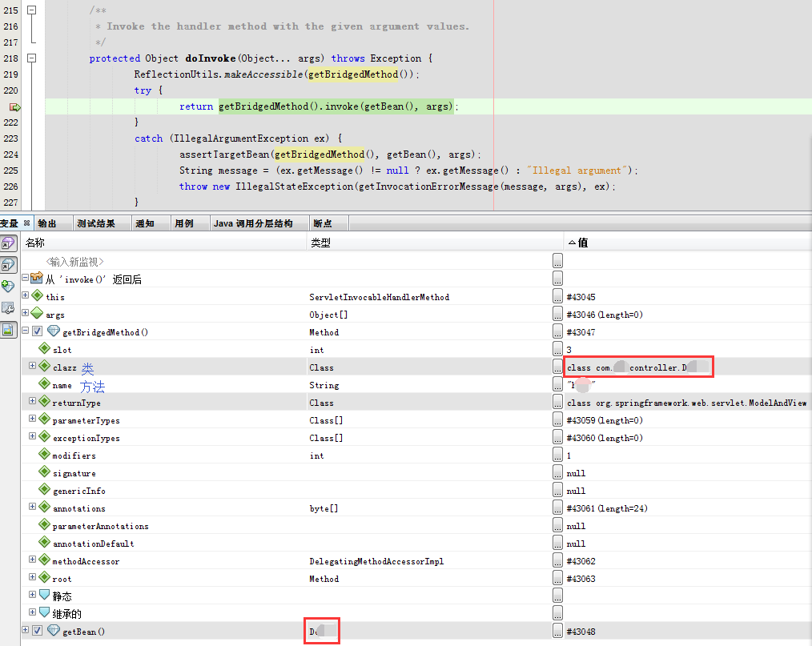Image resolution: width=812 pixels, height=646 pixels.
Task: Click the genericInfo field icon
Action: tap(45, 489)
